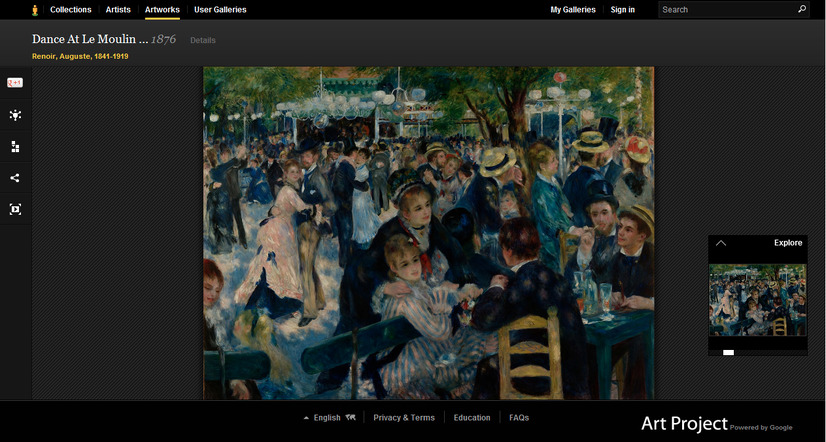
Task: Open User Galleries
Action: [x=220, y=9]
